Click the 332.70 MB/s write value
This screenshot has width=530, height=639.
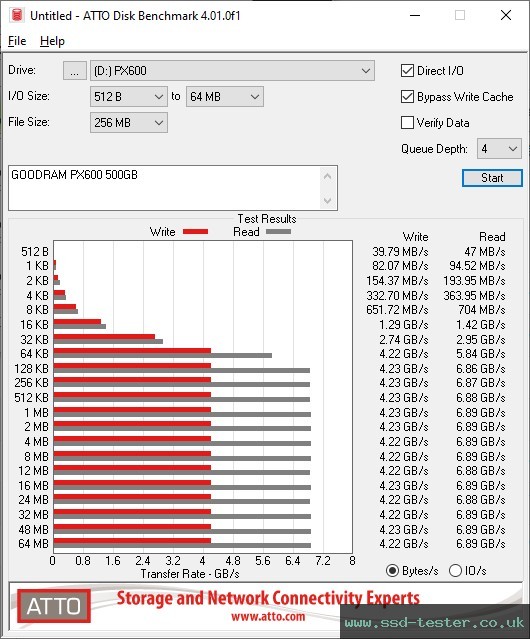click(x=397, y=295)
